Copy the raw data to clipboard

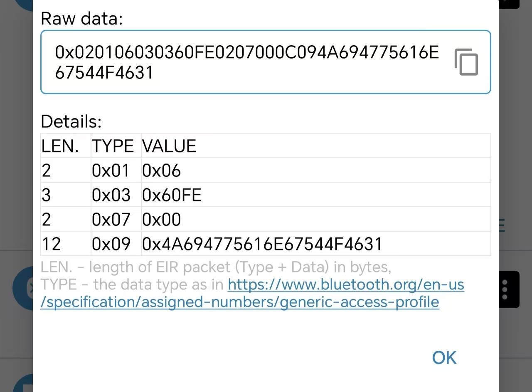tap(466, 62)
